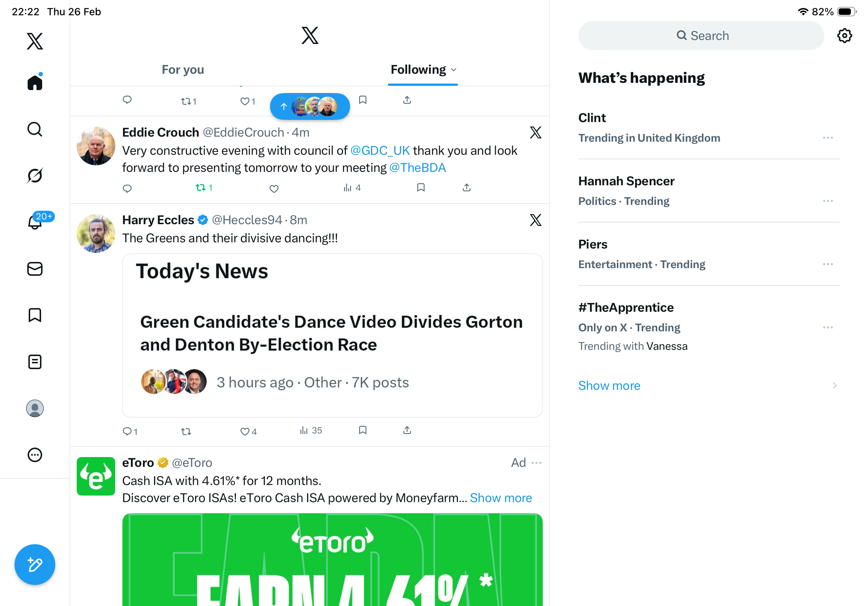The height and width of the screenshot is (606, 868).
Task: Open the Lists icon in sidebar
Action: click(x=35, y=362)
